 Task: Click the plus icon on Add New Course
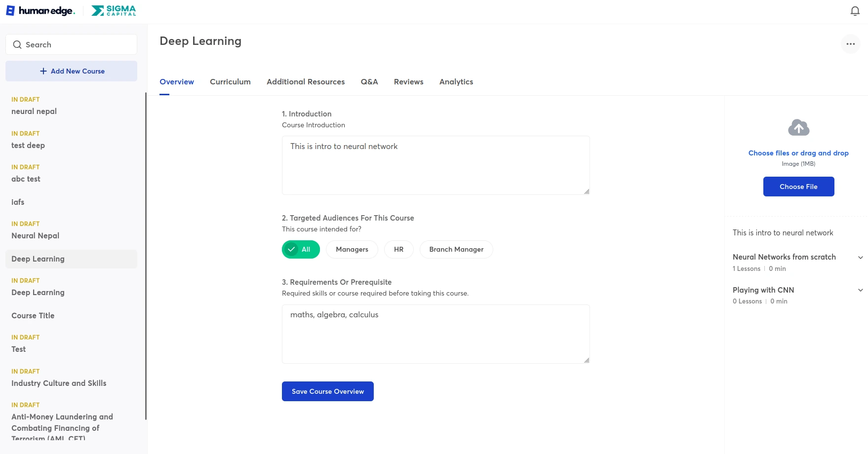coord(43,71)
